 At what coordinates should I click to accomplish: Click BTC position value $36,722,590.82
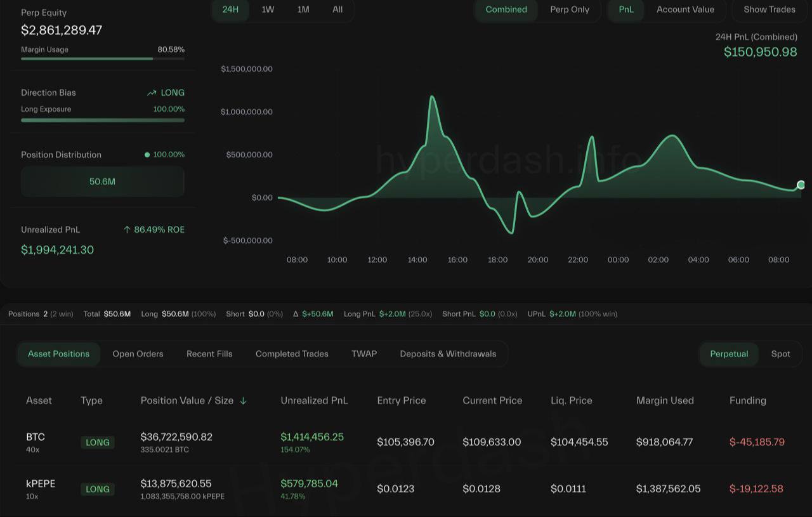pos(176,437)
